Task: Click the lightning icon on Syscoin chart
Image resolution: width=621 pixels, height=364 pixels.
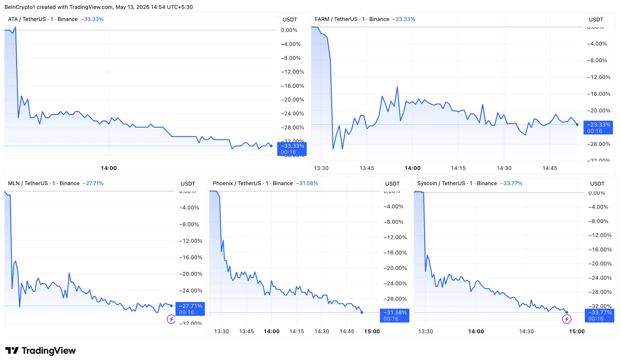Action: (x=566, y=319)
